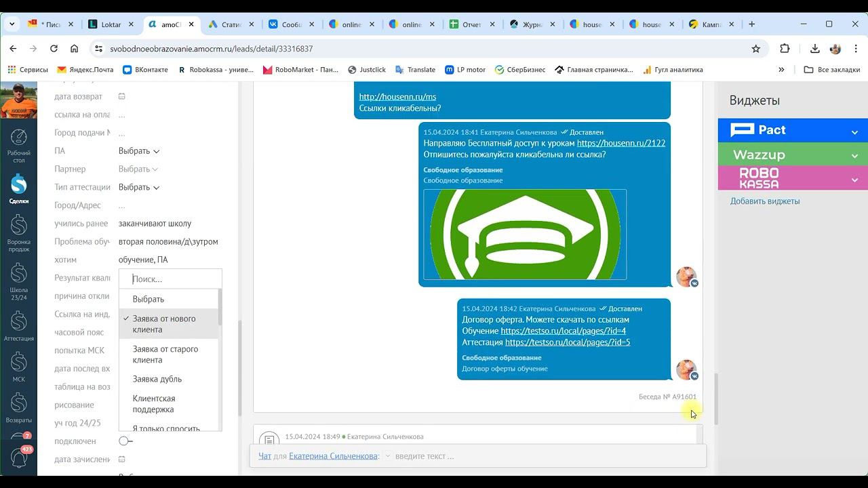
Task: Select Заявка от старого клиента option
Action: click(x=169, y=354)
